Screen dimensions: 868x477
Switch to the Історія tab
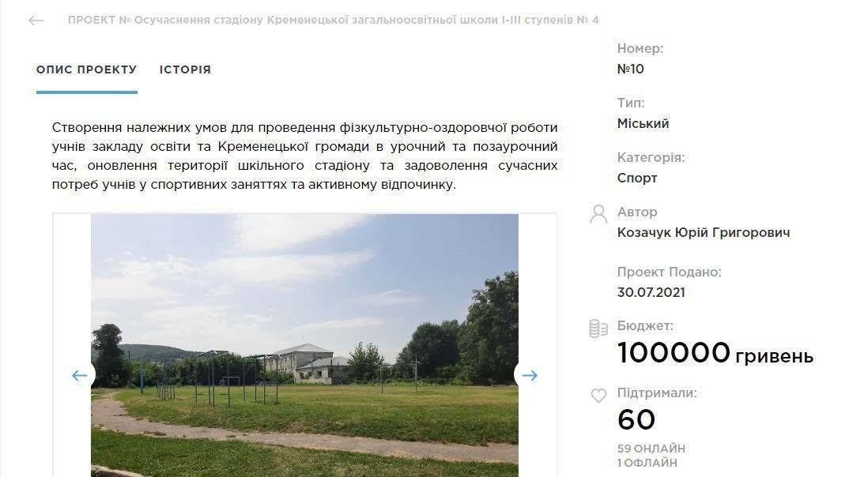pyautogui.click(x=185, y=69)
